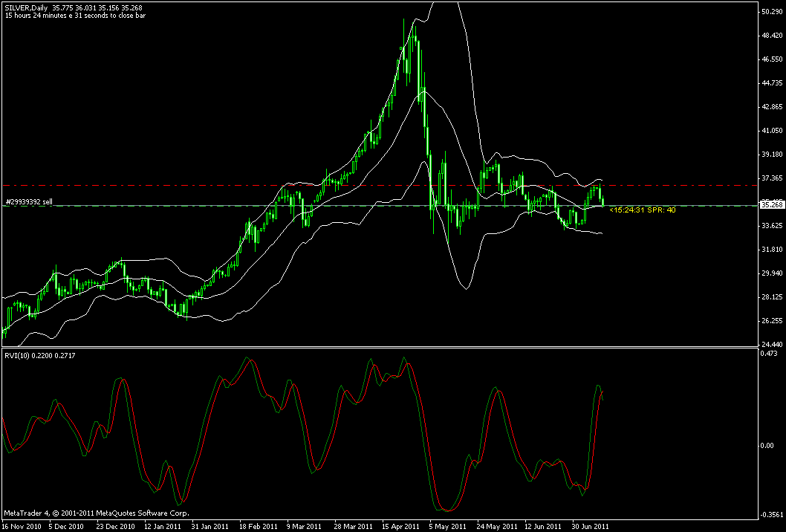Click the "12 Jun 2011" date label
Viewport: 786px width, 532px height.
point(543,527)
